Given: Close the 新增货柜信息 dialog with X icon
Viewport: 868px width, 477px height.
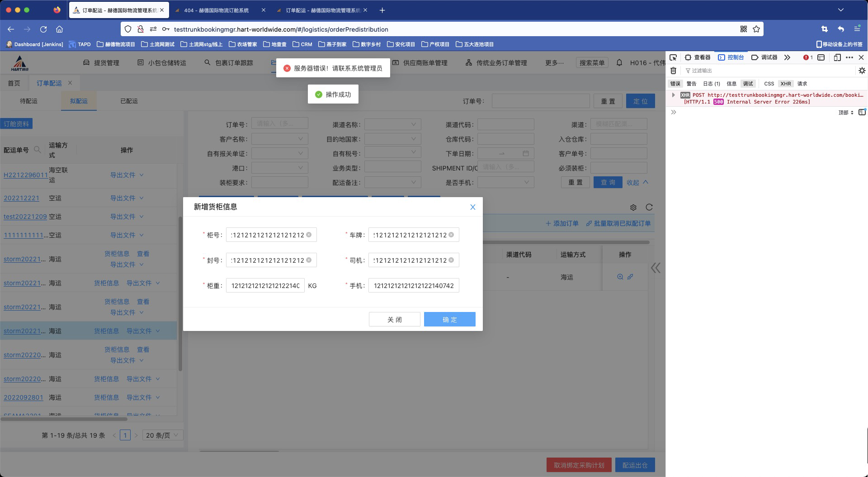Looking at the screenshot, I should tap(472, 207).
